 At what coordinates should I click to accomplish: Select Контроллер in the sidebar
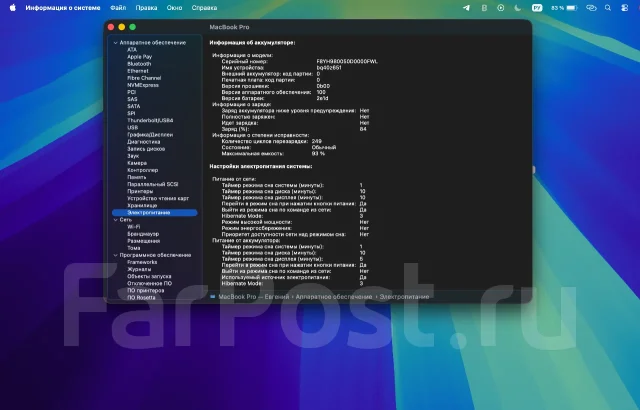[x=142, y=170]
